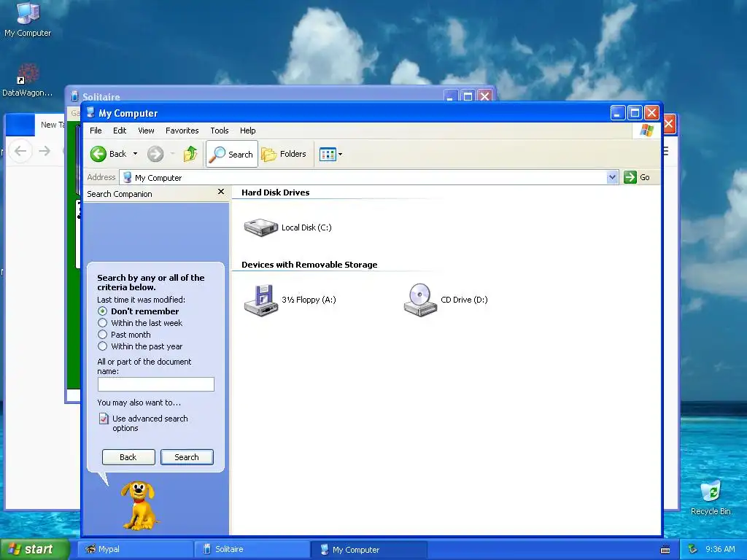Switch to Mypal taskbar button
747x560 pixels.
pyautogui.click(x=135, y=550)
